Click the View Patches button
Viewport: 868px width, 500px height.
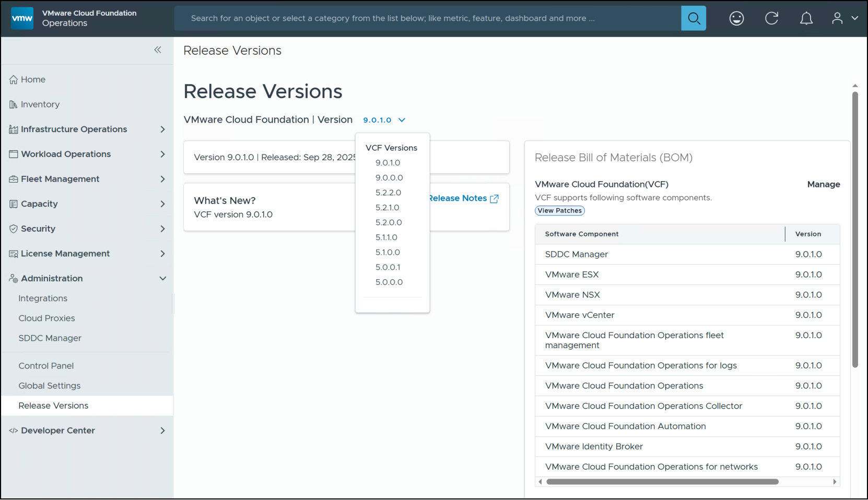coord(560,211)
